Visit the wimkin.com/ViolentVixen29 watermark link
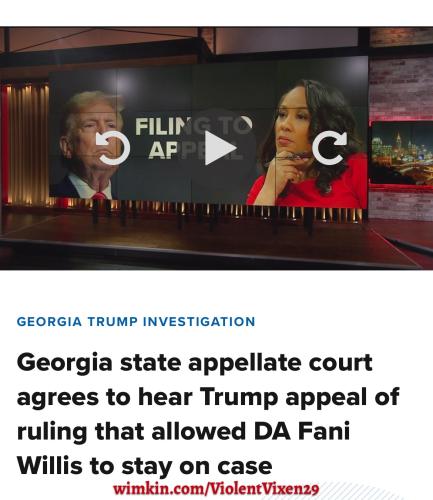Viewport: 433px width, 500px height. point(216,489)
